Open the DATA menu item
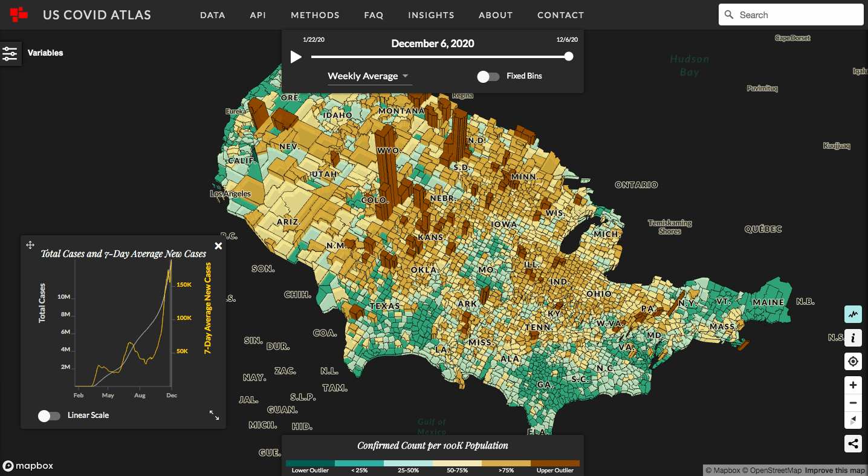The image size is (868, 476). [x=213, y=15]
